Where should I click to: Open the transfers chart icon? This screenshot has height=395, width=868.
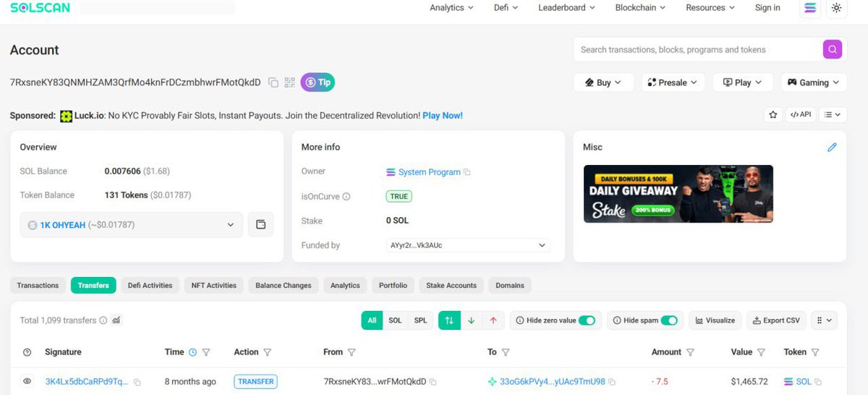116,320
